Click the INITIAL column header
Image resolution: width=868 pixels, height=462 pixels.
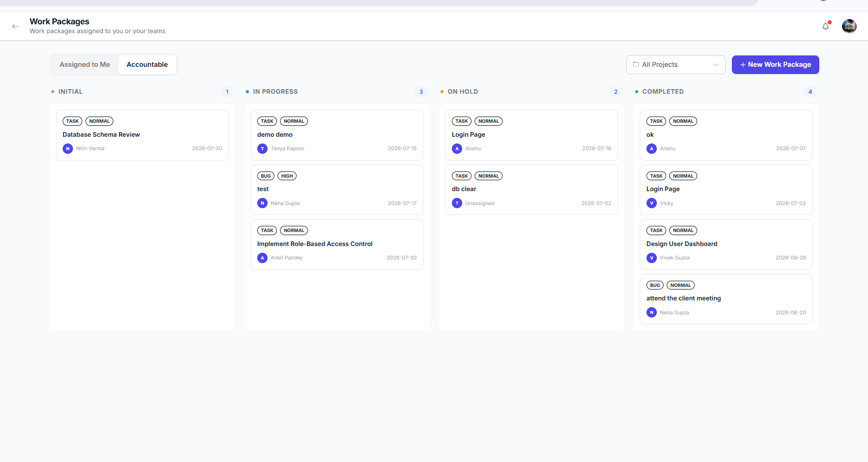pos(70,92)
